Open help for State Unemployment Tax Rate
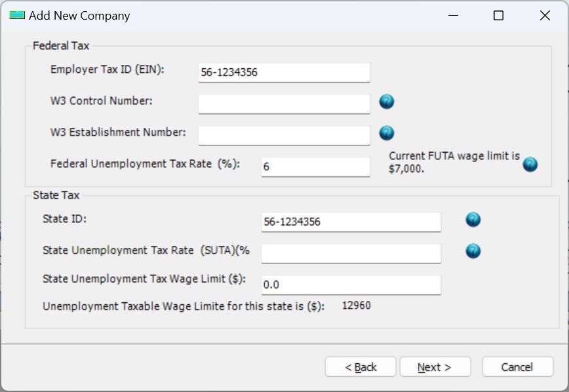569x392 pixels. (x=473, y=251)
